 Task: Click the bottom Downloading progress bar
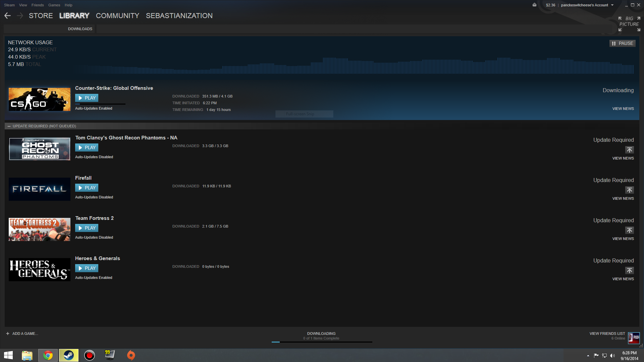click(x=322, y=342)
